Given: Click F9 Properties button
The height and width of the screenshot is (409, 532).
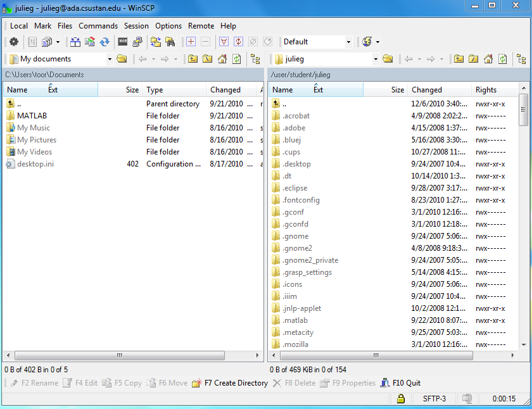Looking at the screenshot, I should [348, 383].
